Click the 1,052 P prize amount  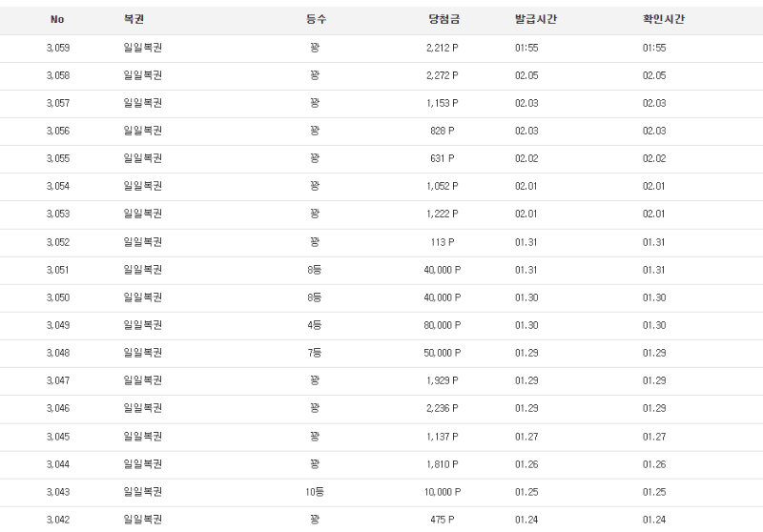(x=443, y=186)
